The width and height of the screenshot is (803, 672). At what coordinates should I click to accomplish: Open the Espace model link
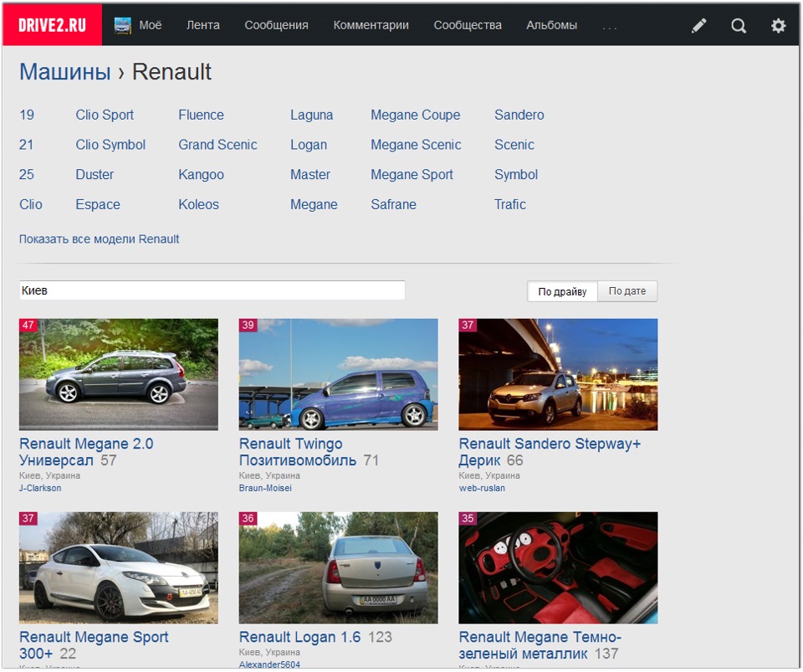[x=98, y=204]
